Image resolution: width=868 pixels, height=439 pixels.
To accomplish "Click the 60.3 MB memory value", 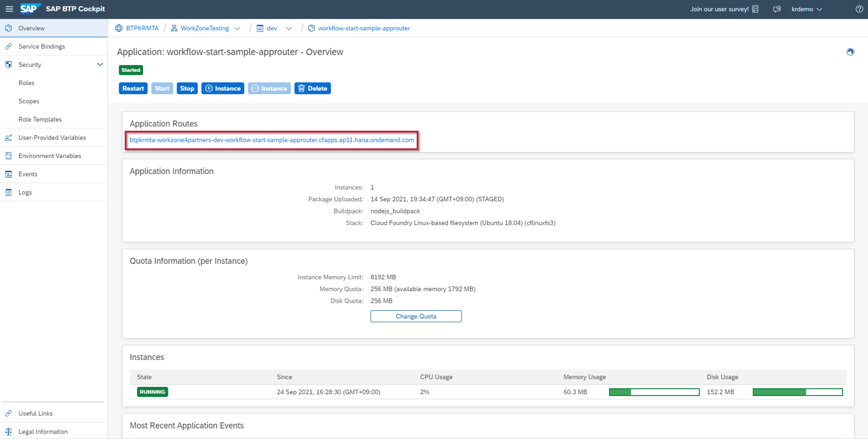I will point(575,392).
